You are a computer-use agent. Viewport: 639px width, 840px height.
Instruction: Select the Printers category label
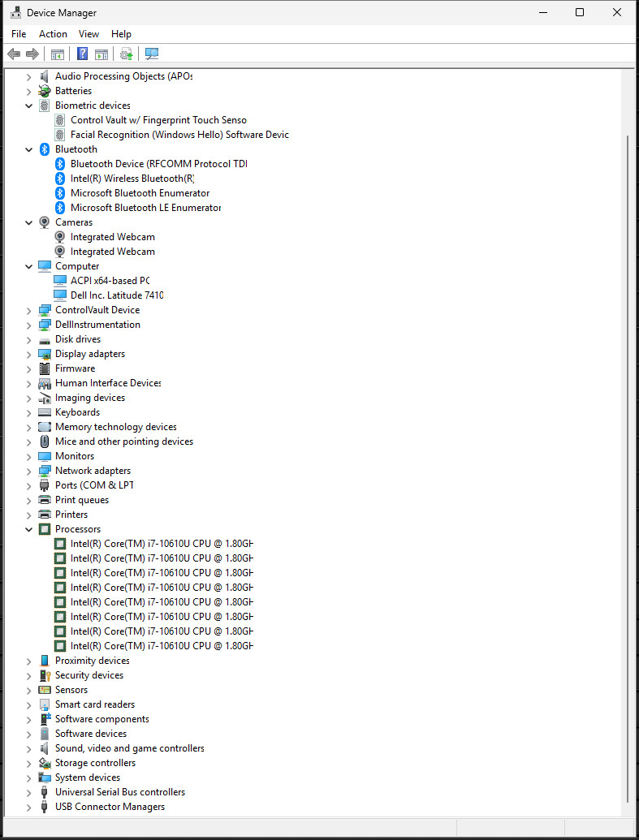click(71, 515)
